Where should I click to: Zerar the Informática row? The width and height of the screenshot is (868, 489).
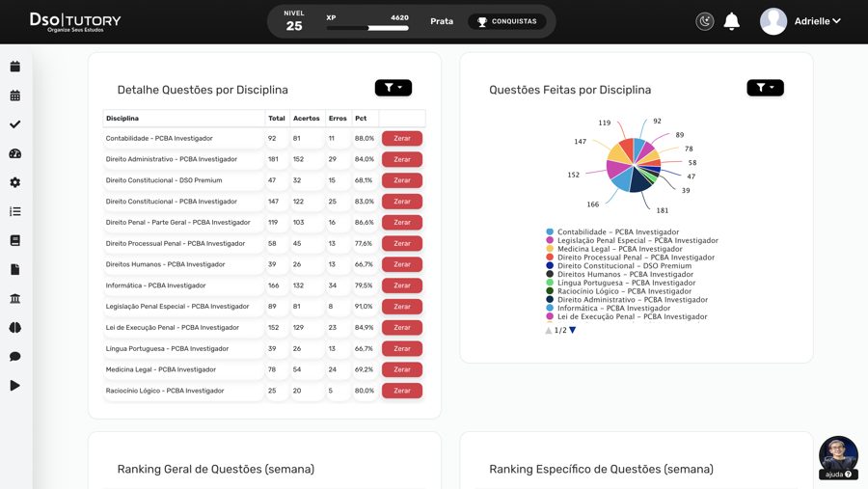coord(402,285)
